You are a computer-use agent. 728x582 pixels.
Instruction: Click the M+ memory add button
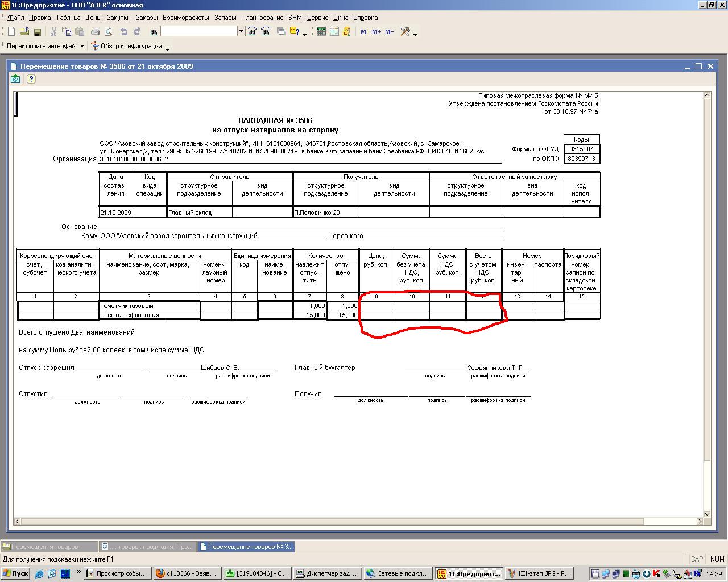(x=376, y=32)
